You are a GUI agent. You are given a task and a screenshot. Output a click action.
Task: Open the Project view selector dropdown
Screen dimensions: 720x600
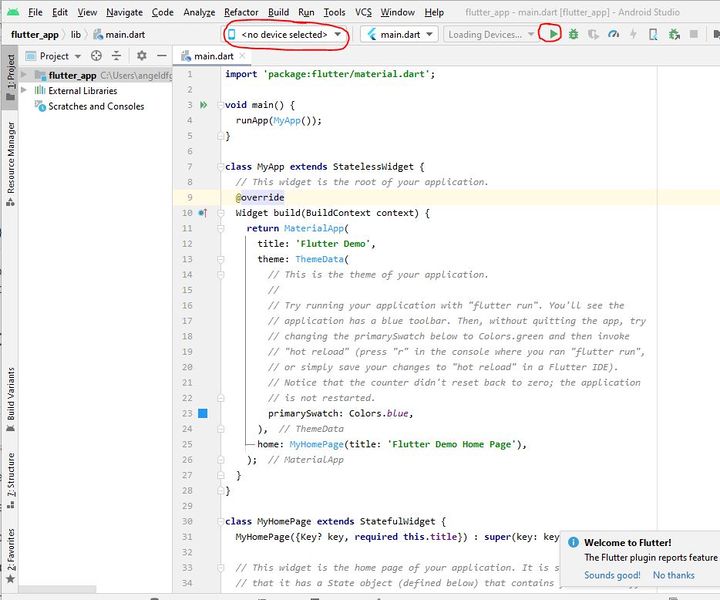point(53,56)
